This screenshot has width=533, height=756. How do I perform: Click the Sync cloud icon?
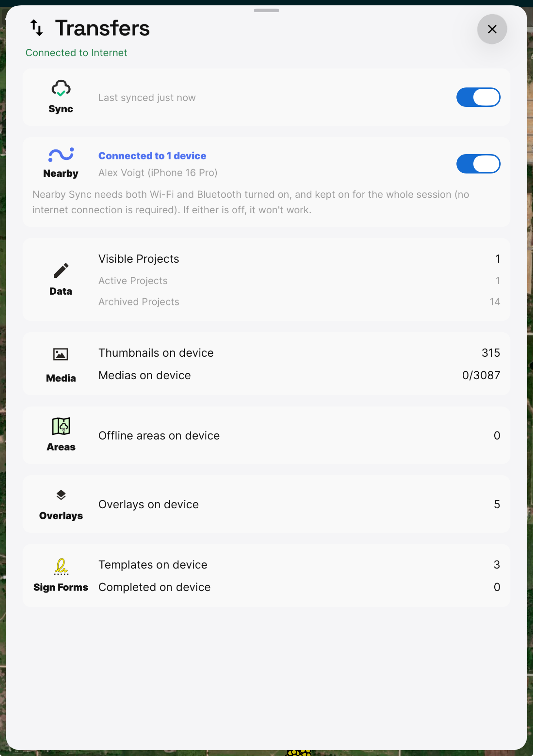[61, 88]
